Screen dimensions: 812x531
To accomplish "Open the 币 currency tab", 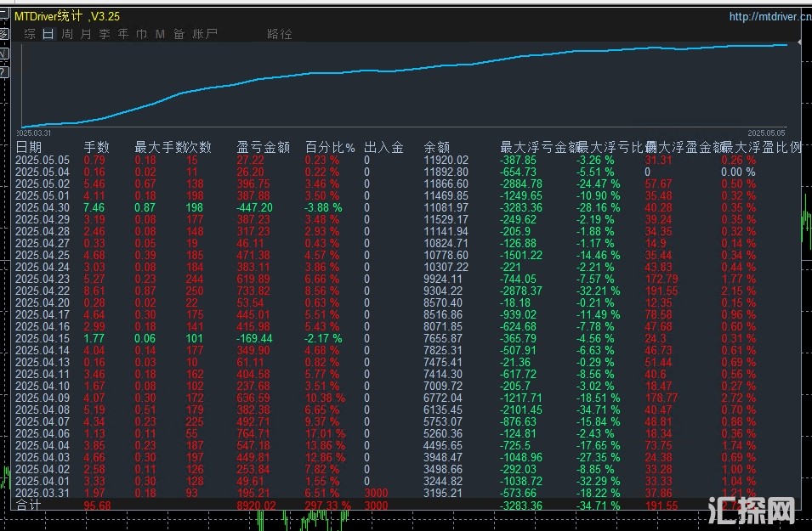I will (141, 34).
